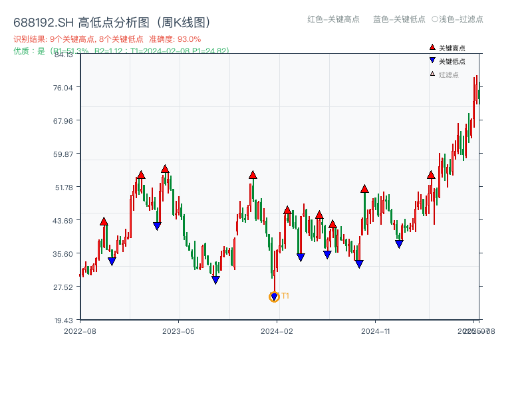Click the orange T1 text label
532x399 pixels.
tap(285, 296)
